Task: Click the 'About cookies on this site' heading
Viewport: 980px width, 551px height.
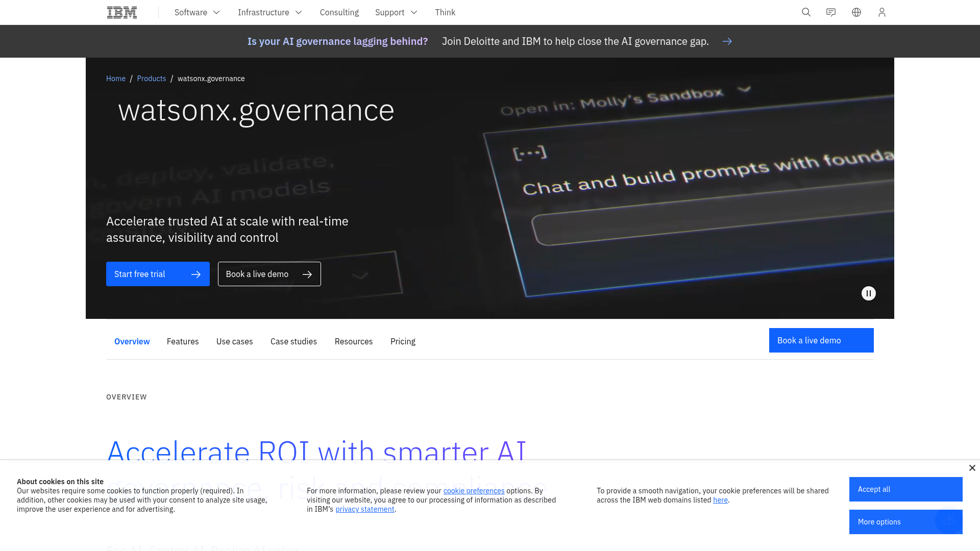Action: 60,482
